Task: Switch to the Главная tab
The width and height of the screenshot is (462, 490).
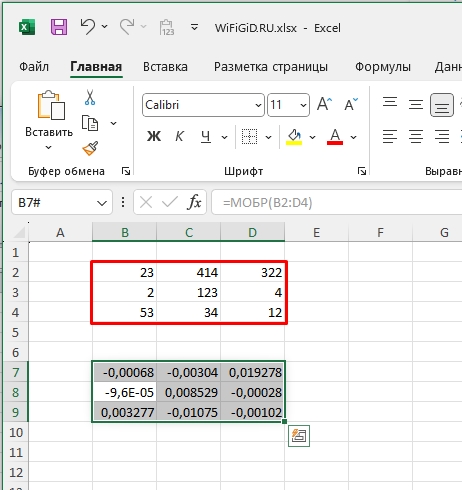Action: pos(96,67)
